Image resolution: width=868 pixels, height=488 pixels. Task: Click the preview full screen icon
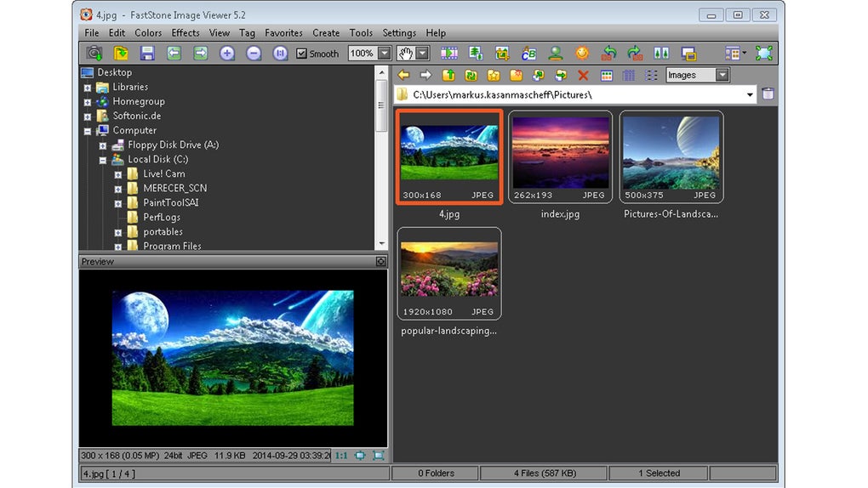click(379, 456)
